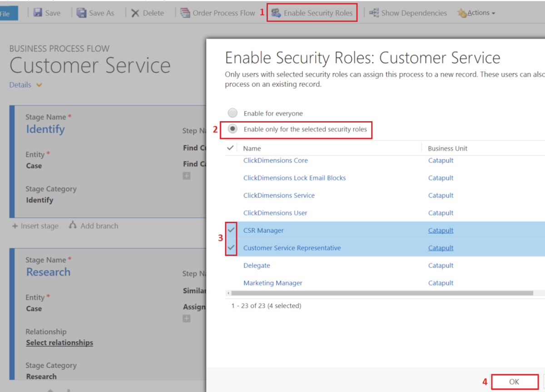Click the Save toolbar label

click(x=53, y=13)
